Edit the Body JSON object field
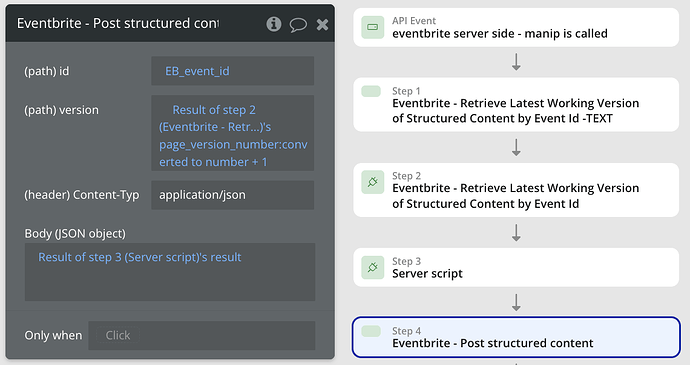Viewport: 690px width, 365px height. coord(170,272)
